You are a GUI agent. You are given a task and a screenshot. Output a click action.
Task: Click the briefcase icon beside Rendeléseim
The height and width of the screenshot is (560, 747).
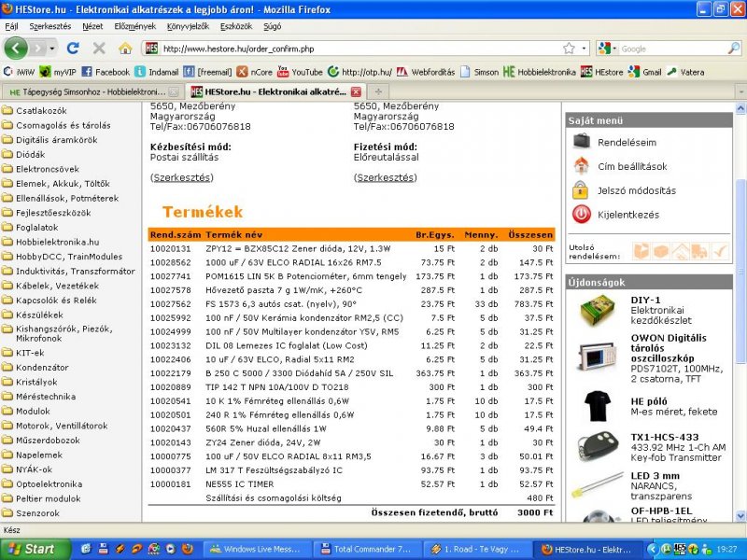click(x=581, y=142)
